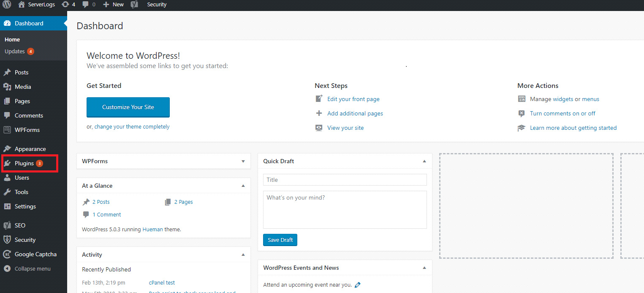Collapse the At a Glance panel

pyautogui.click(x=243, y=185)
